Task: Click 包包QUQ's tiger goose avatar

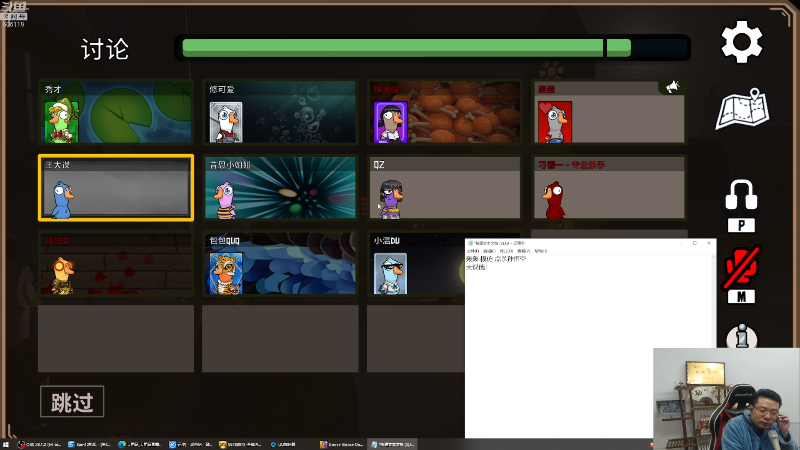Action: point(226,273)
